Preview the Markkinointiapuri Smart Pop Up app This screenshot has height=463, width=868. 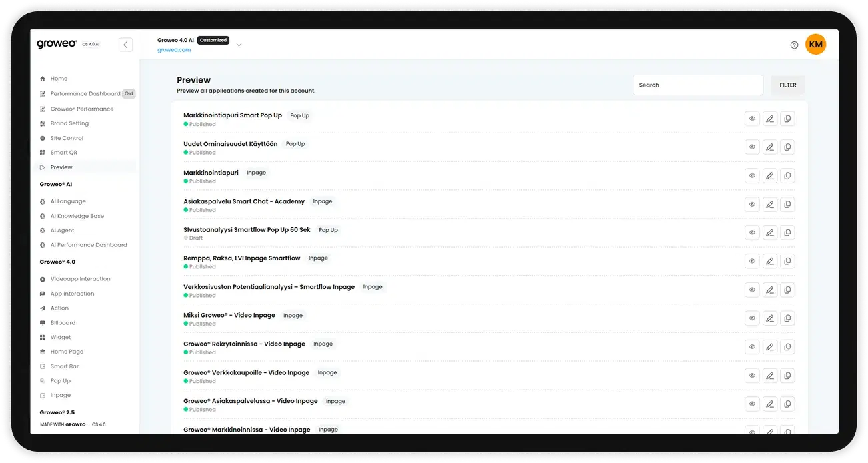pyautogui.click(x=752, y=119)
